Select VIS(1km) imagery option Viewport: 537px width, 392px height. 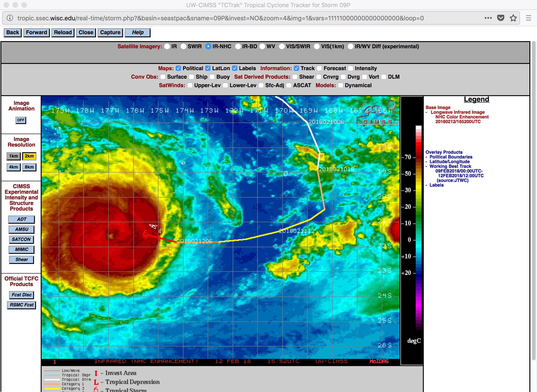pyautogui.click(x=317, y=46)
